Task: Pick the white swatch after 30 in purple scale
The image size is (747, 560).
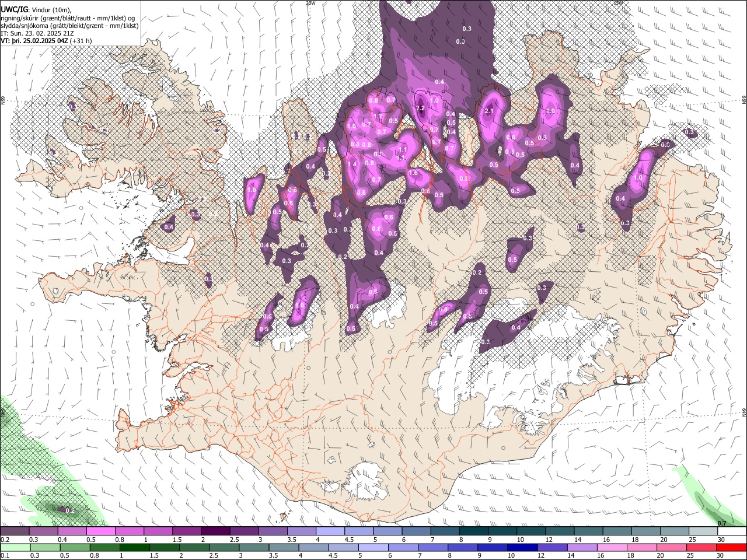Action: click(x=732, y=531)
